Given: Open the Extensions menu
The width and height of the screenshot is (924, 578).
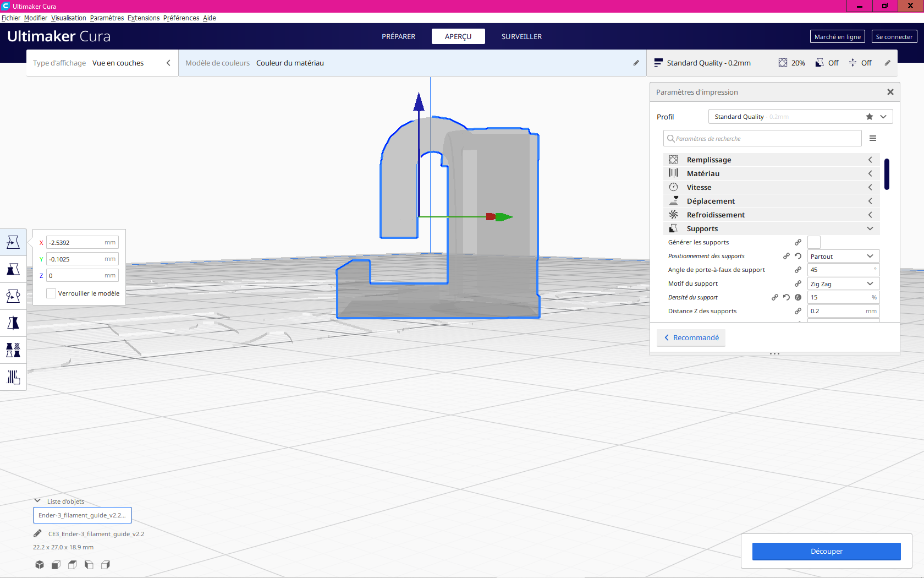Looking at the screenshot, I should [x=144, y=18].
